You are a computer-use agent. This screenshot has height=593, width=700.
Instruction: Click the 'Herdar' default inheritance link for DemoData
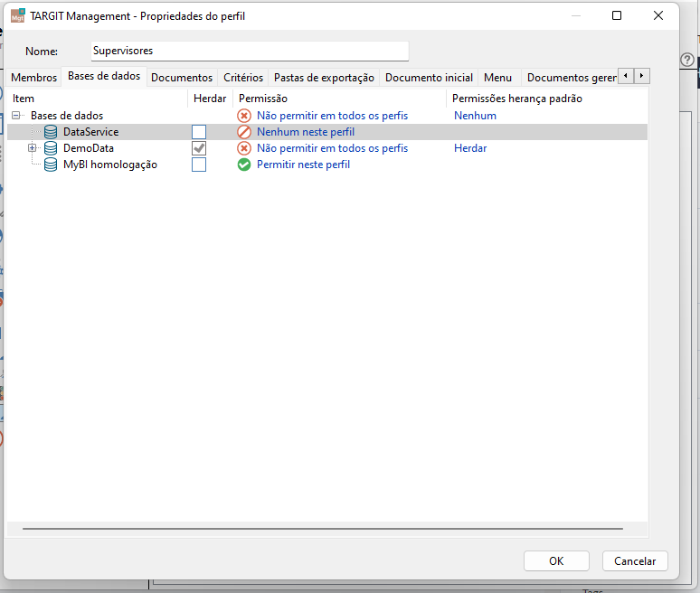click(x=470, y=148)
